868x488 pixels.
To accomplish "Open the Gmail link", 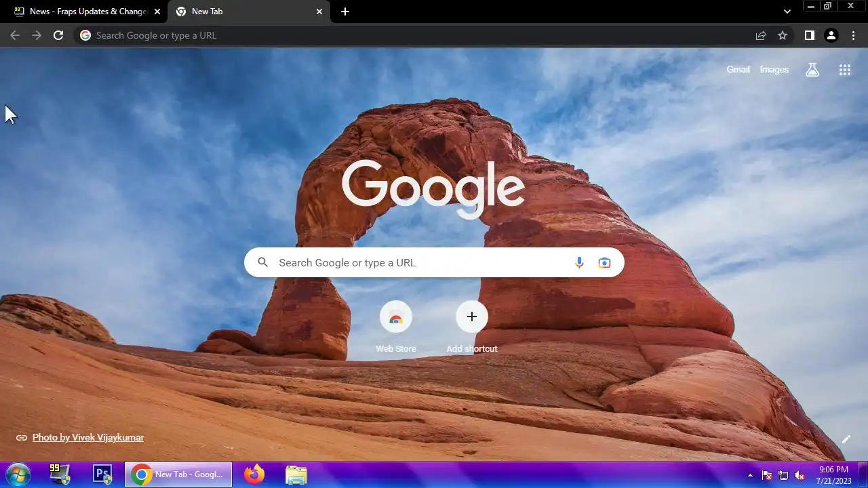I will pos(738,70).
